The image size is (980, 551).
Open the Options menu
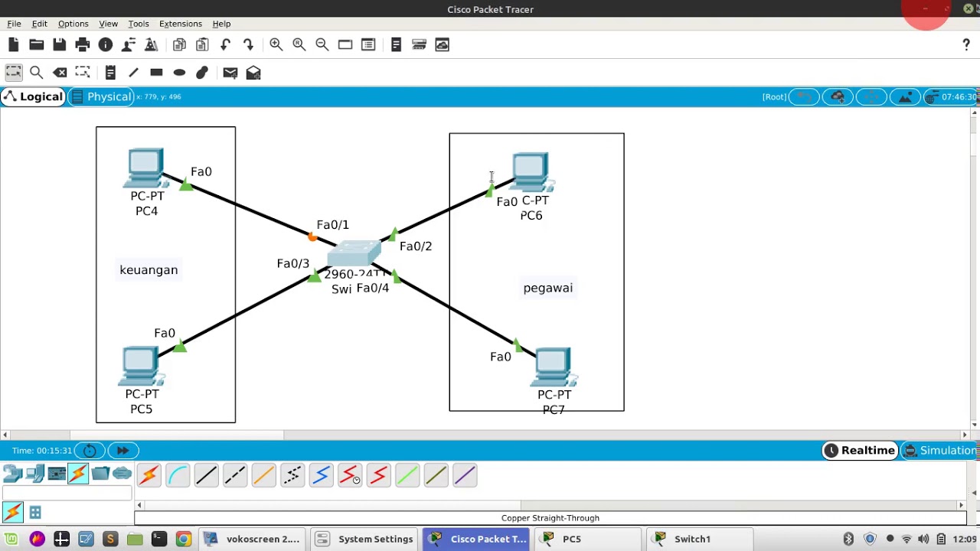pyautogui.click(x=73, y=24)
